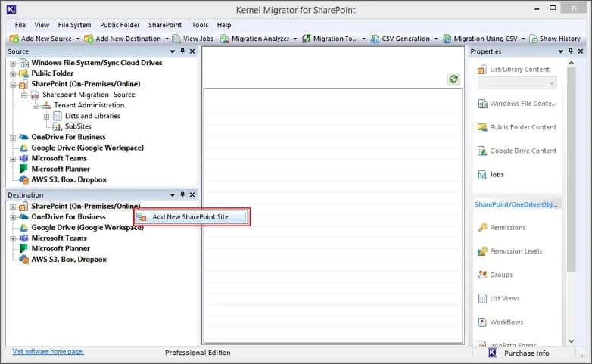592x364 pixels.
Task: Open the Add New Source dropdown arrow
Action: click(78, 39)
